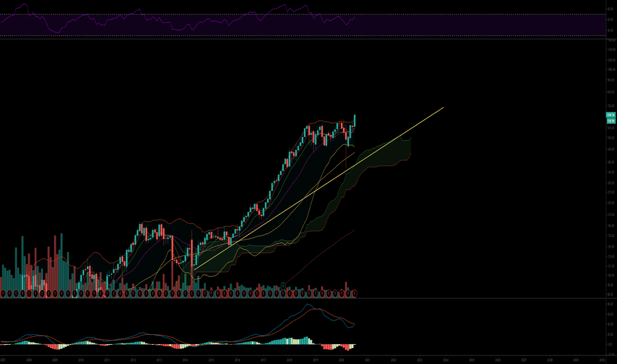The image size is (617, 364).
Task: Click the upper teal current price label
Action: tap(610, 115)
